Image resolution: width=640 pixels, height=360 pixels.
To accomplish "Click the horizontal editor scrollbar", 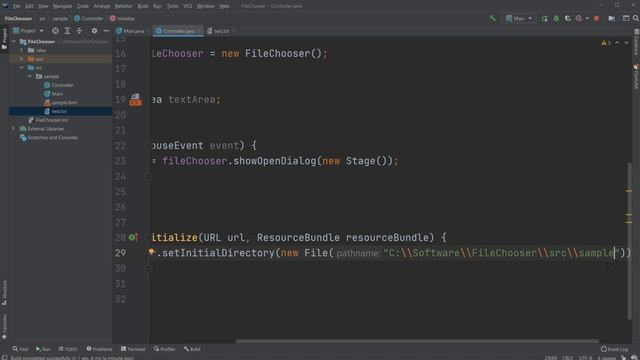I will point(417,341).
